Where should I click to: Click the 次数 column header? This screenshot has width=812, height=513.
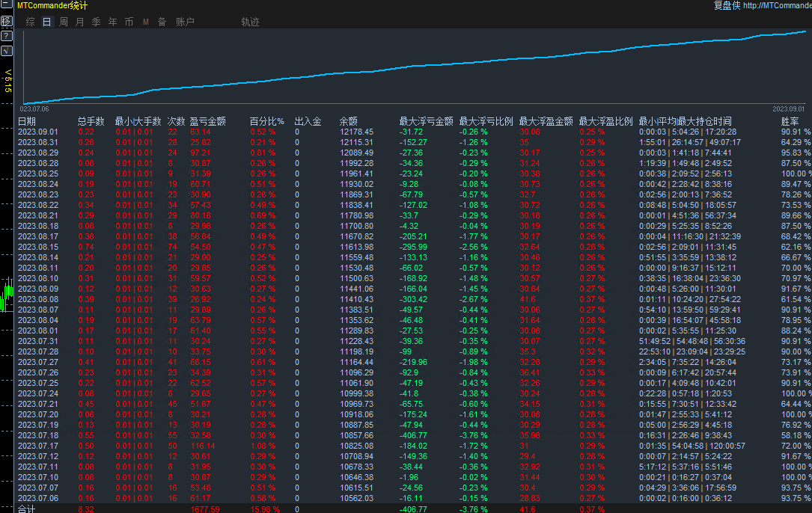point(176,121)
